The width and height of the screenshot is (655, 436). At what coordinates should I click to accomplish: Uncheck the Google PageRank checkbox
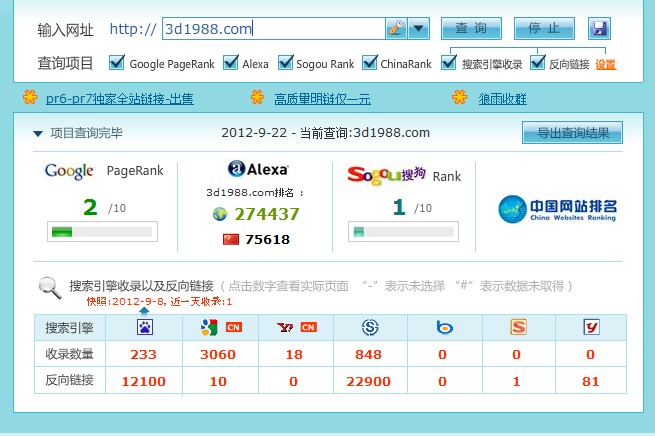(117, 63)
